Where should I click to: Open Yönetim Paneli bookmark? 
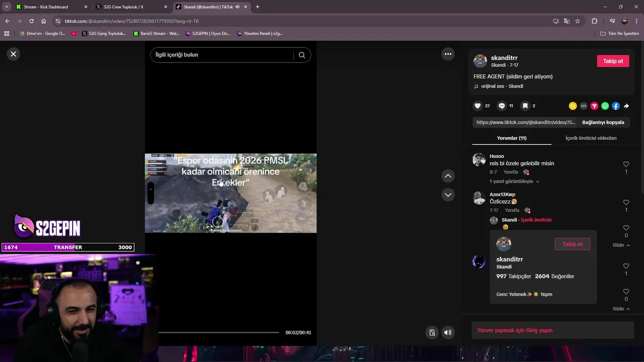click(x=260, y=34)
